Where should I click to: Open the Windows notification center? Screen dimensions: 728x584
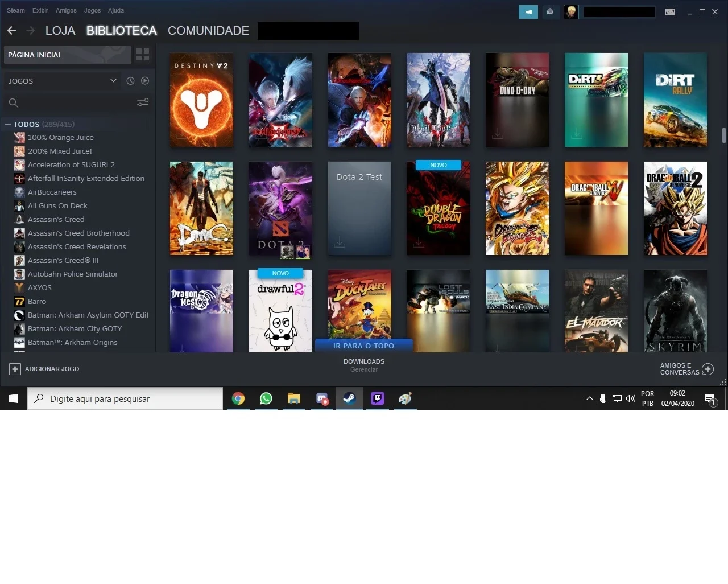[x=710, y=400]
